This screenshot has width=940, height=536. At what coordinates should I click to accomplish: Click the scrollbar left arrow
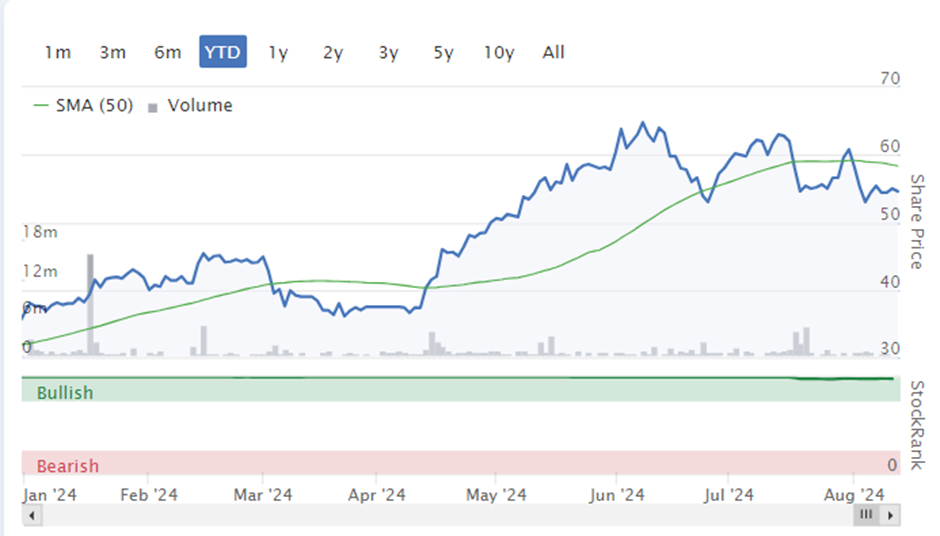click(x=32, y=515)
